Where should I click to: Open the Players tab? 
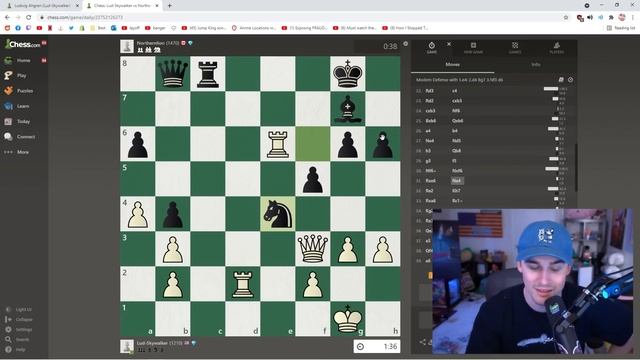tap(557, 47)
